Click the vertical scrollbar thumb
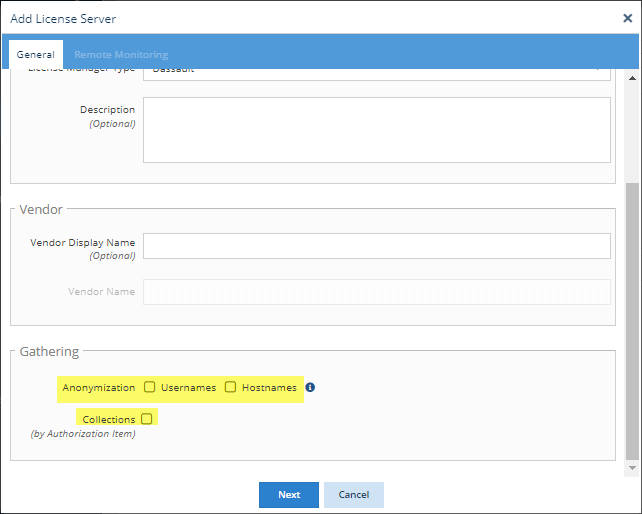The height and width of the screenshot is (514, 642). tap(632, 322)
